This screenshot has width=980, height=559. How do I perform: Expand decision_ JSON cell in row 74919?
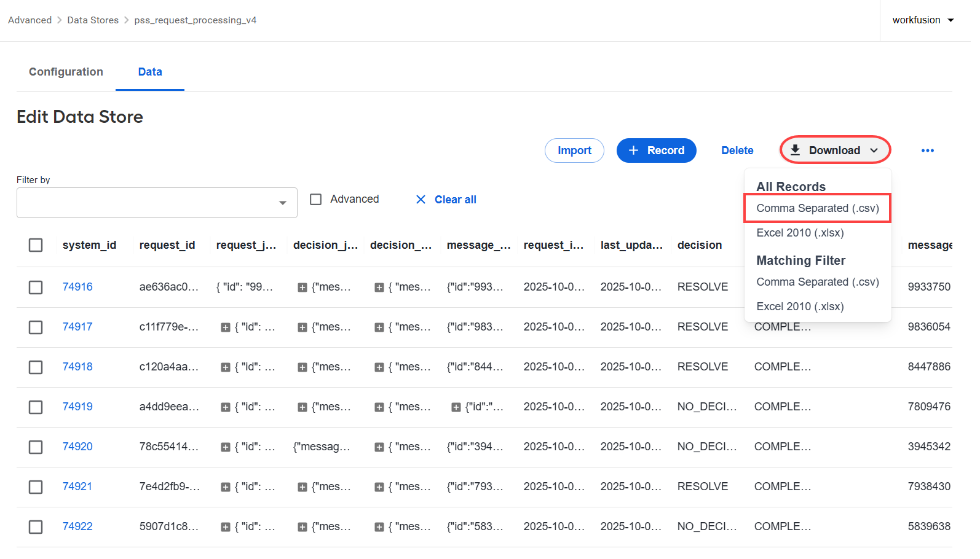tap(379, 407)
